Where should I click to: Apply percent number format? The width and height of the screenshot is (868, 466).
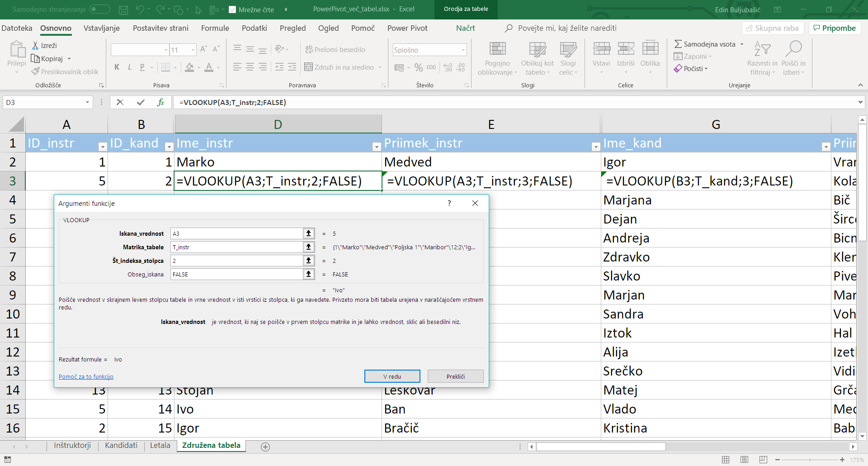pyautogui.click(x=418, y=67)
